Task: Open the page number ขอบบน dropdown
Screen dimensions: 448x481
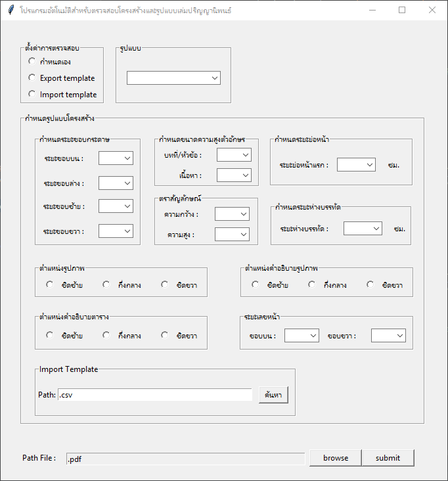Action: (x=302, y=336)
